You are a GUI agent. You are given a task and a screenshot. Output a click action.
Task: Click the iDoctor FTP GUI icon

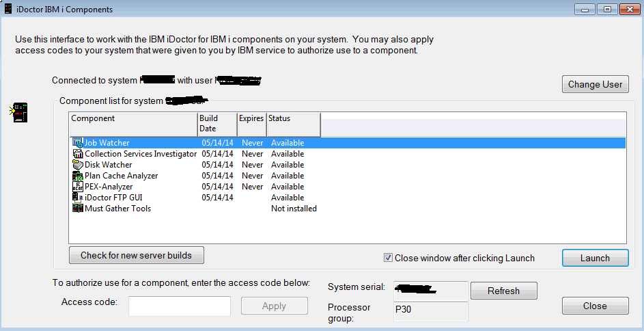click(78, 198)
